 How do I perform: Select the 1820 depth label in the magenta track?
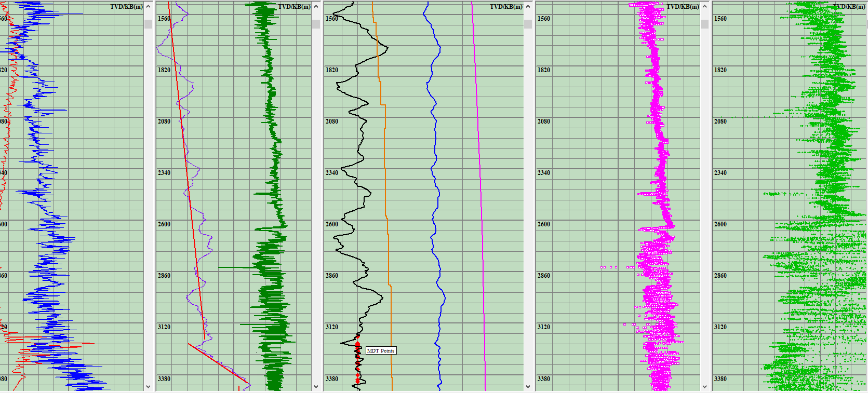coord(543,70)
